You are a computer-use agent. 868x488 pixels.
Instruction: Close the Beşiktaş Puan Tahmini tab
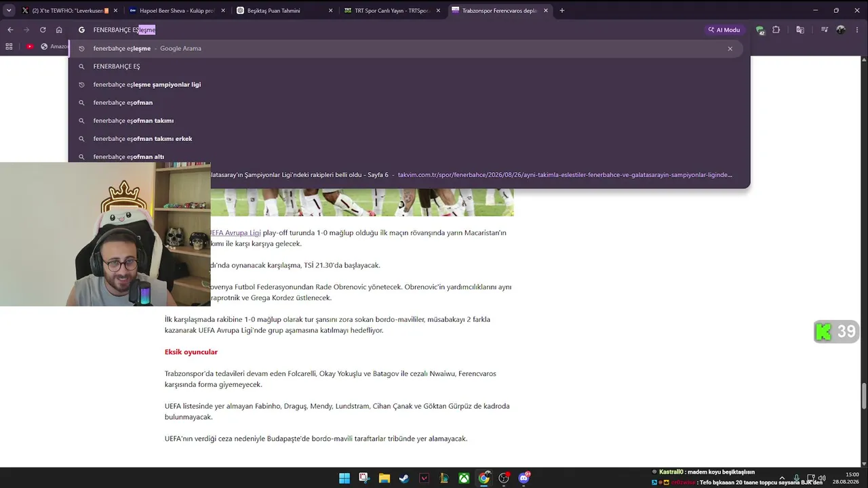click(x=330, y=10)
